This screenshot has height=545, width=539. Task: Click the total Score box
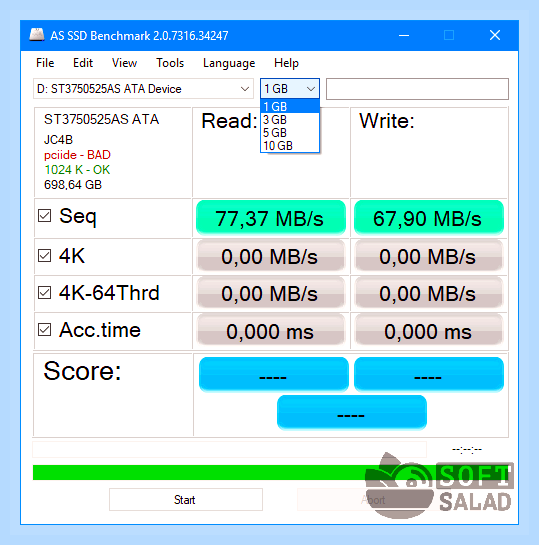pos(351,413)
